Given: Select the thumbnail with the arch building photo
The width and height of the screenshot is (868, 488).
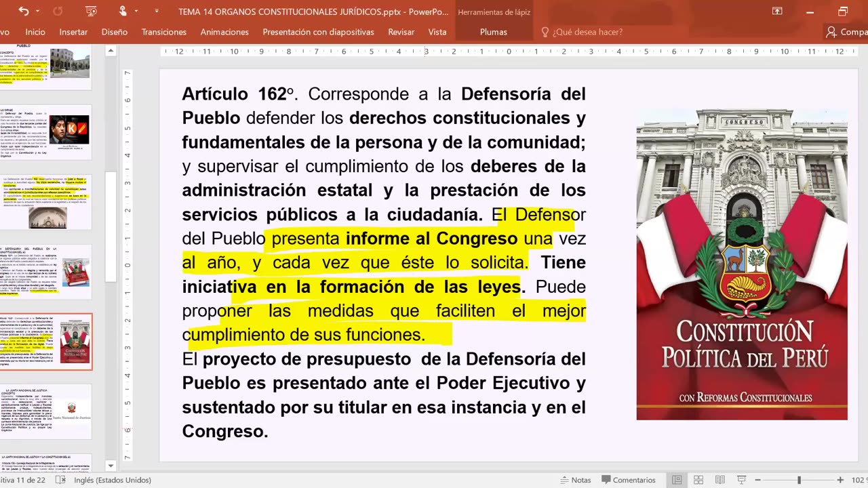Looking at the screenshot, I should (45, 202).
